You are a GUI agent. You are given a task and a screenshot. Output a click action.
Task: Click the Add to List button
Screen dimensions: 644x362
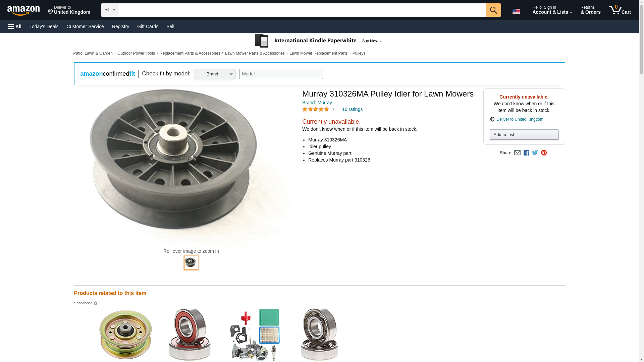tap(524, 135)
